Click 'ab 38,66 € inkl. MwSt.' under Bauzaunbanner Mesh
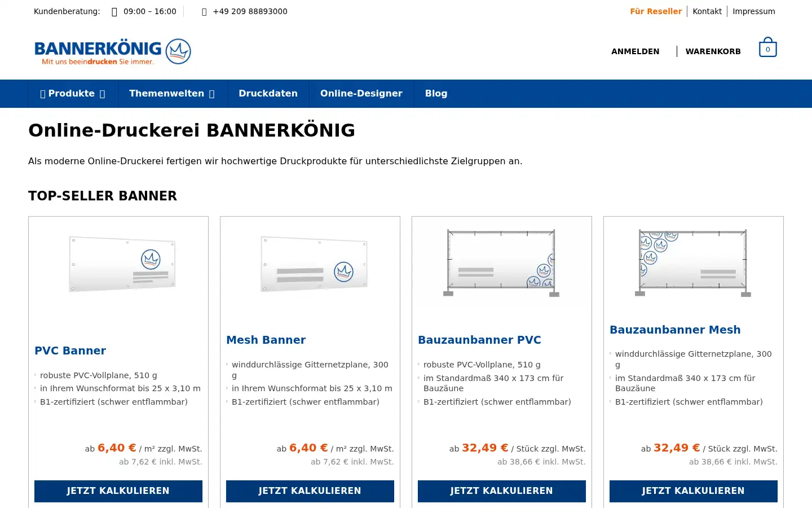This screenshot has height=508, width=812. click(733, 462)
